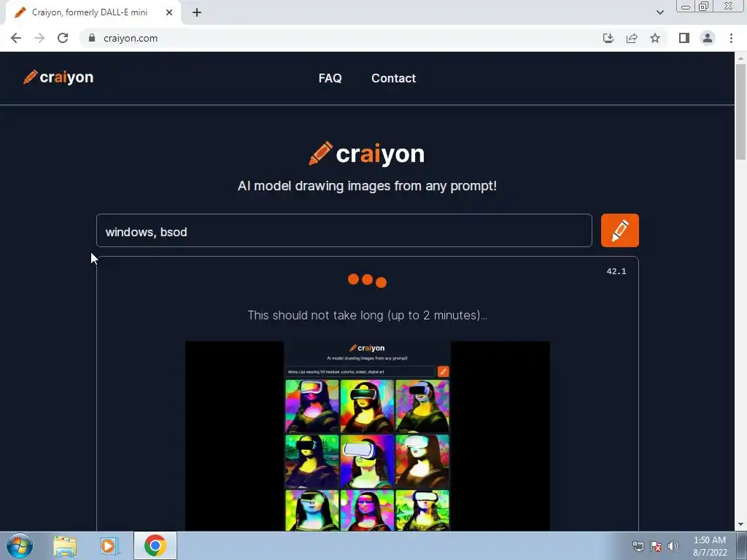
Task: Select the Craiyon, formerly DALL-E mini tab
Action: click(x=93, y=13)
